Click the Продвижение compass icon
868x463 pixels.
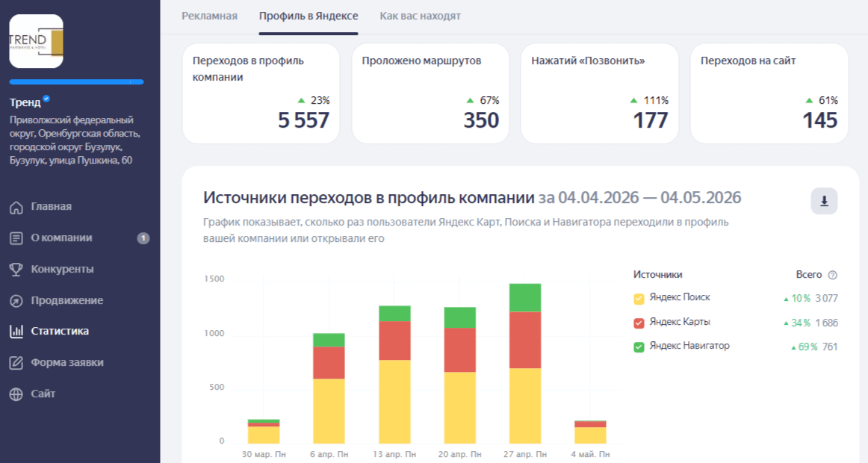[x=16, y=300]
